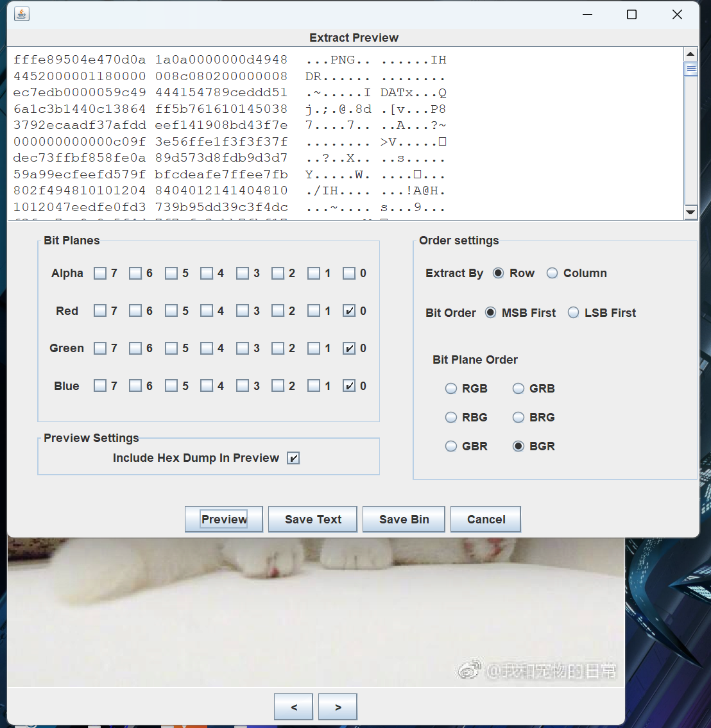
Task: Enable Green bit plane 7
Action: click(100, 348)
